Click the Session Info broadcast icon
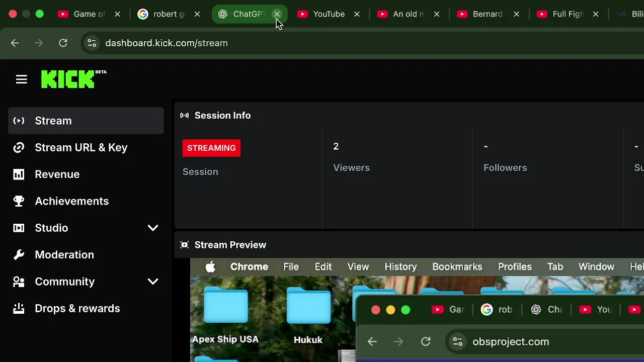 coord(185,116)
